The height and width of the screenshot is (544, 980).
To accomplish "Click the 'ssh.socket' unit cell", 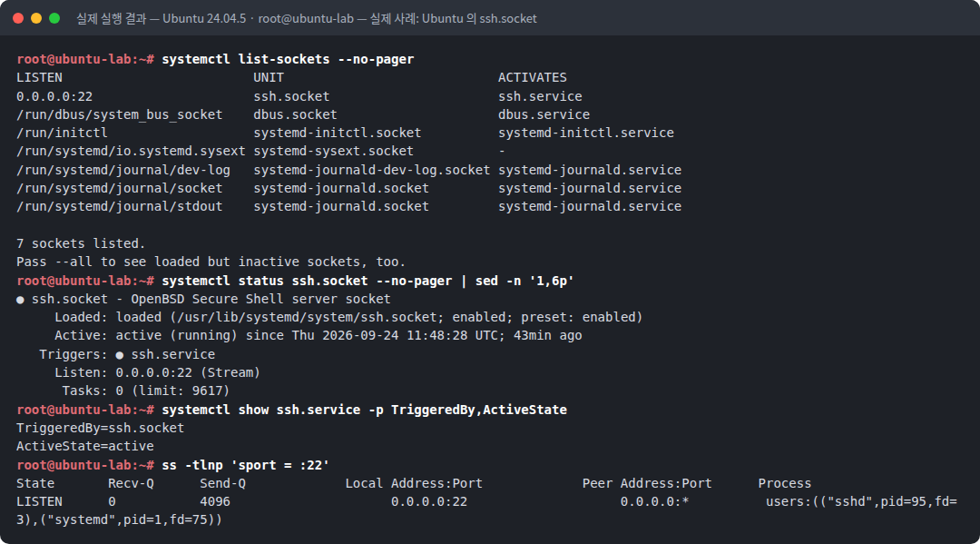I will [x=291, y=96].
